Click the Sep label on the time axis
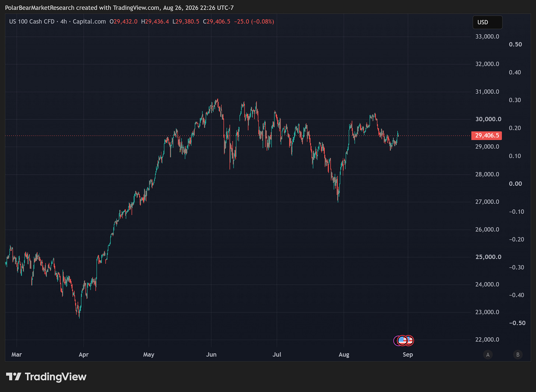 click(408, 354)
